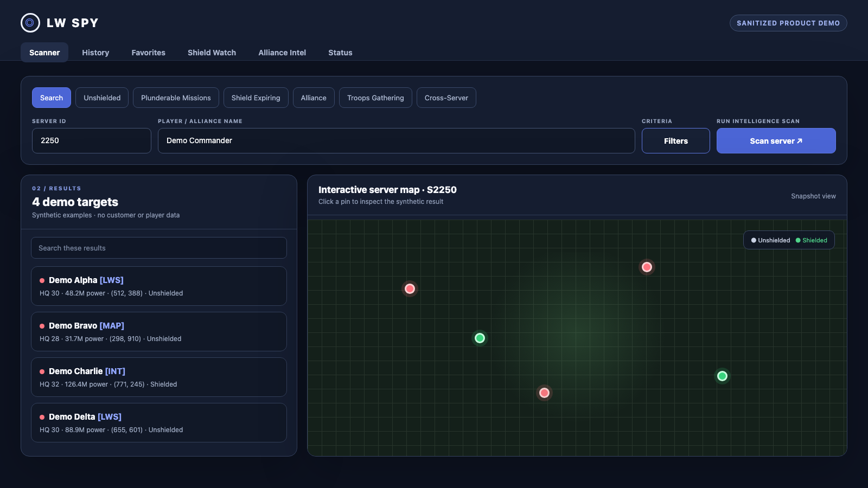
Task: Select the Plunderable Missions mode
Action: (176, 98)
